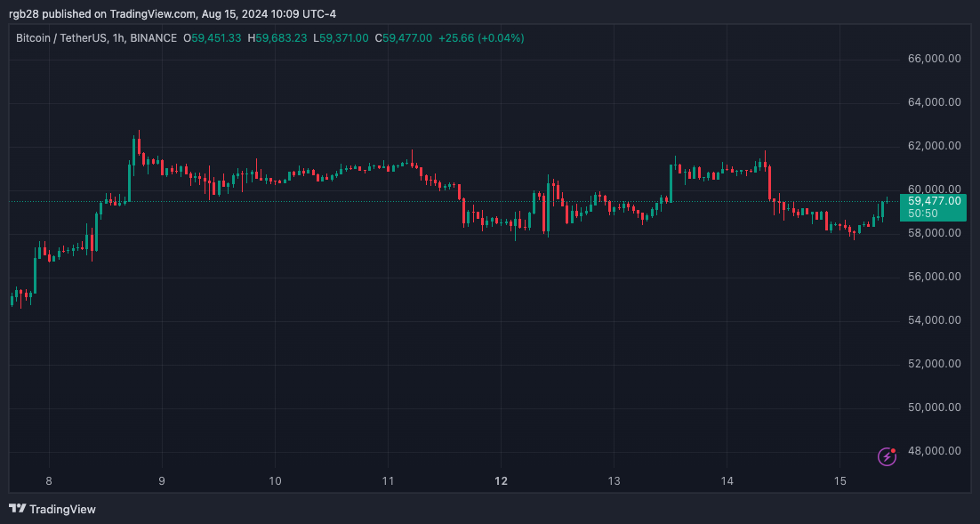The height and width of the screenshot is (524, 980).
Task: Click the 15 label on time axis
Action: click(x=839, y=480)
